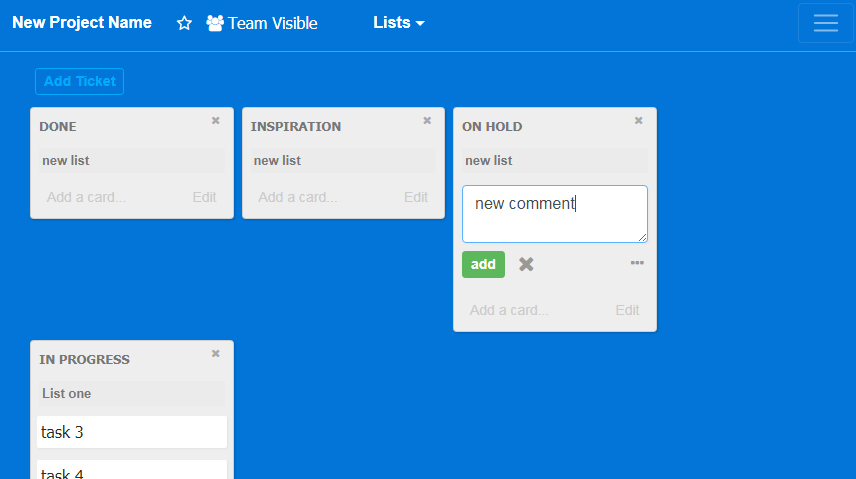Expand the Lists dropdown

399,23
